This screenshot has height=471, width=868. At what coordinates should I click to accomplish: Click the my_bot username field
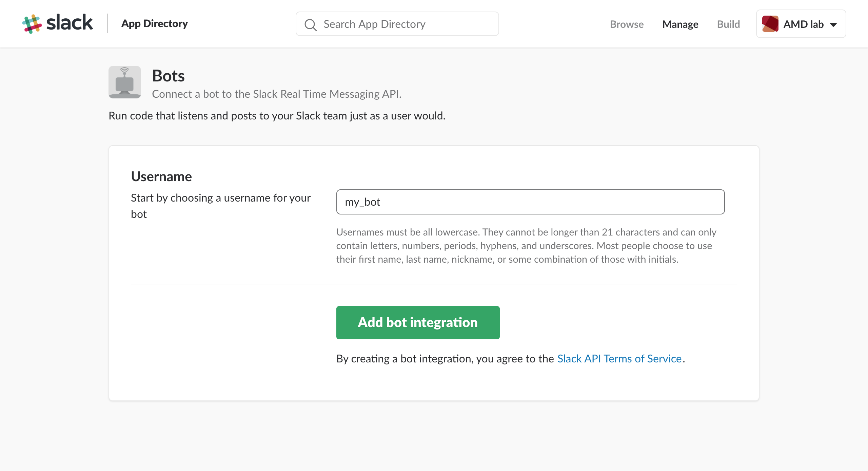point(530,202)
